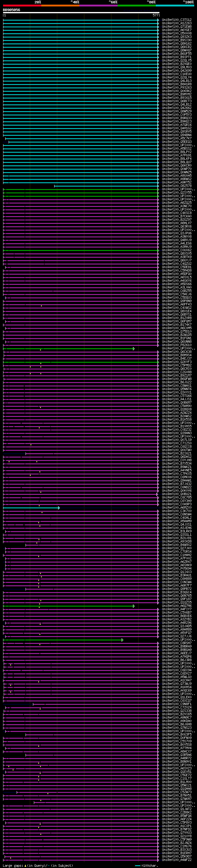197x868 pixels.
Task: Open hit UniRef100_Q5EEQ3
Action: point(177,142)
